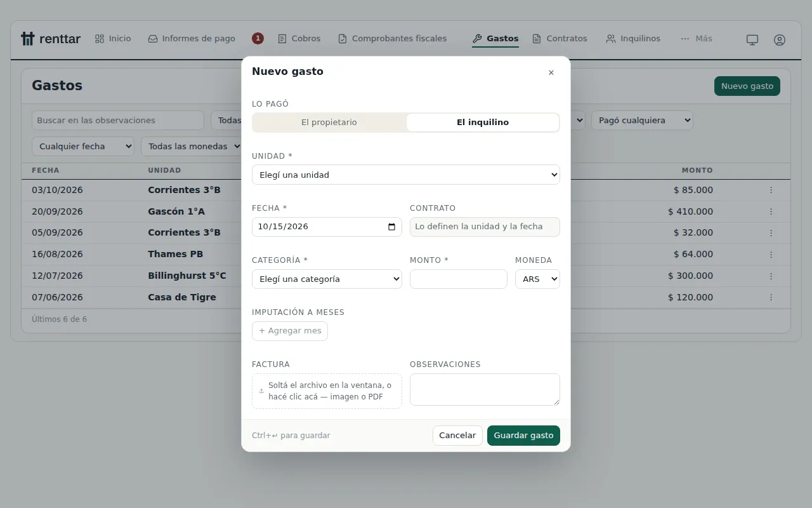This screenshot has height=508, width=812.
Task: Click the renttar logo icon
Action: [x=27, y=39]
